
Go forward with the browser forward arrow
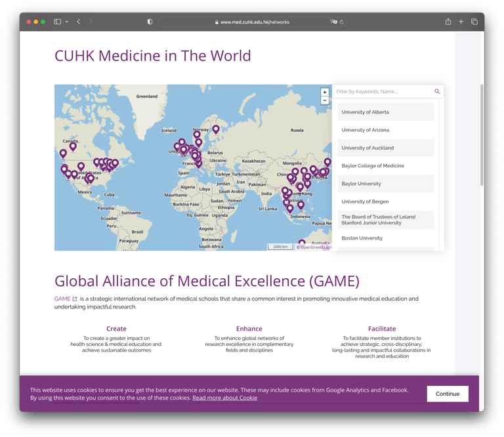pyautogui.click(x=91, y=22)
